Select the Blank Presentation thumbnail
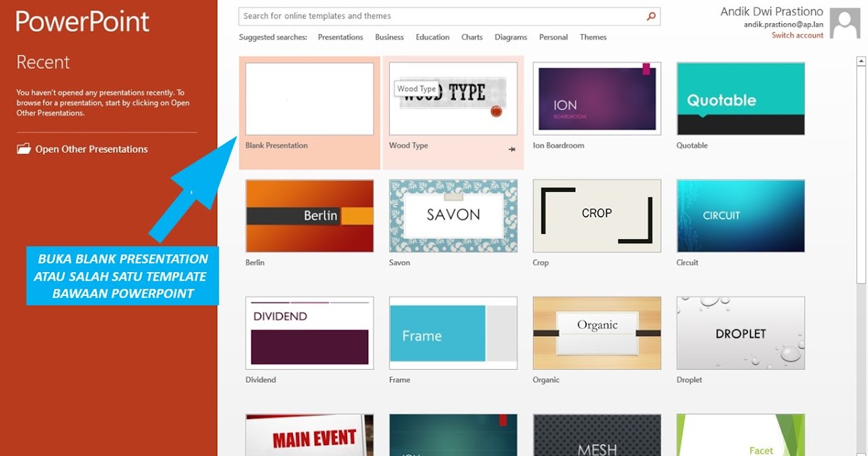The width and height of the screenshot is (868, 456). click(310, 98)
